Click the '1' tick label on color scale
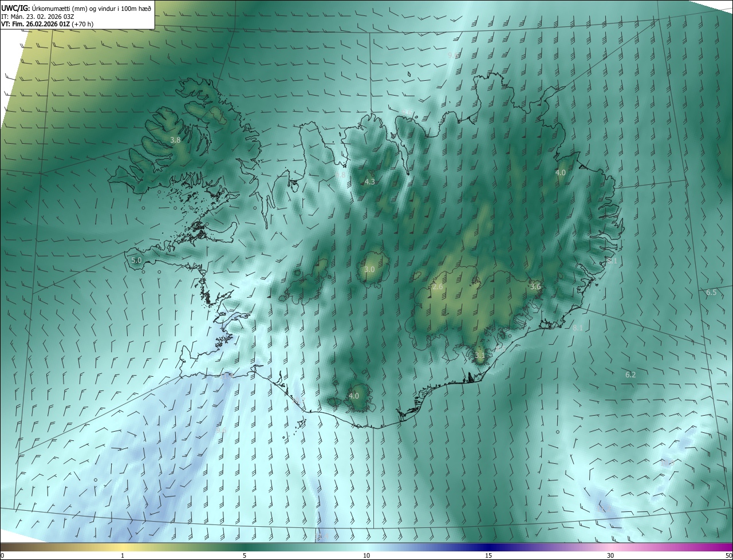The image size is (733, 560). [123, 555]
